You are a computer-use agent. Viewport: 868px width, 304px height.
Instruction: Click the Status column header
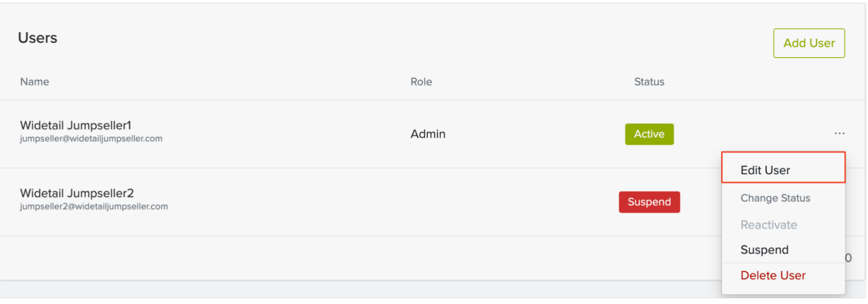pos(649,82)
